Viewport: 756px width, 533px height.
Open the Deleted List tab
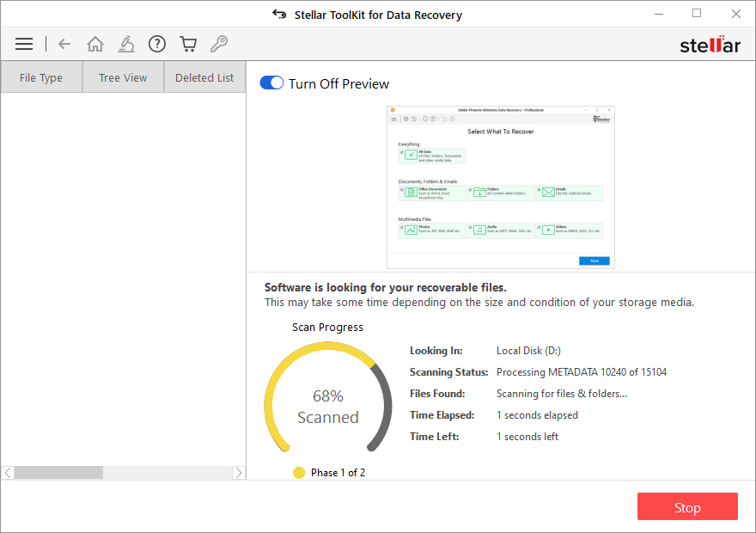pyautogui.click(x=204, y=77)
